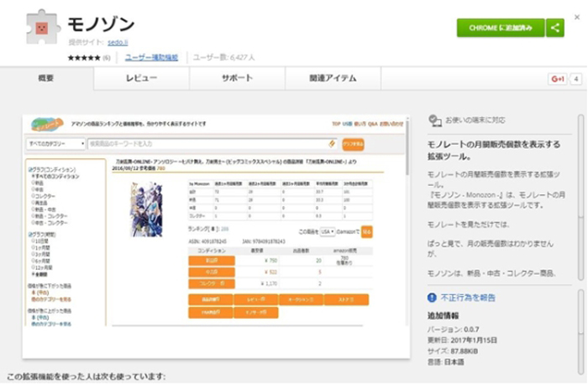Screen dimensions: 588x386
Task: Select the 概要 tab
Action: pos(46,78)
